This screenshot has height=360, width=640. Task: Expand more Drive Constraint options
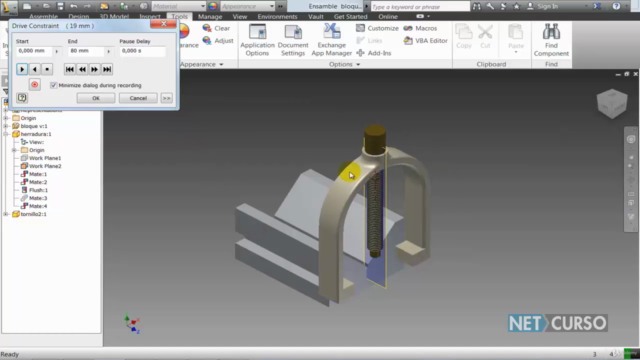166,98
